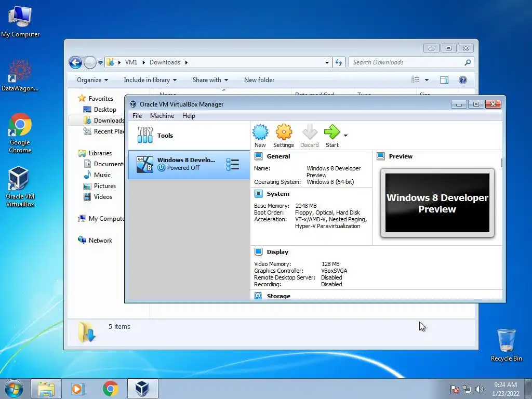Screen dimensions: 532x399
Task: Click the System section chip icon
Action: [259, 194]
